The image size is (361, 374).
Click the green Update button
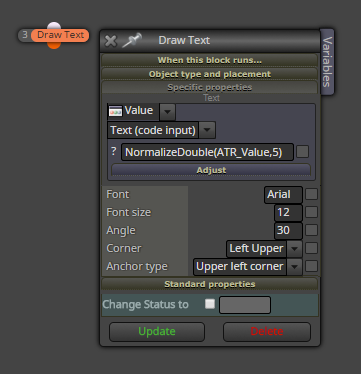point(157,332)
